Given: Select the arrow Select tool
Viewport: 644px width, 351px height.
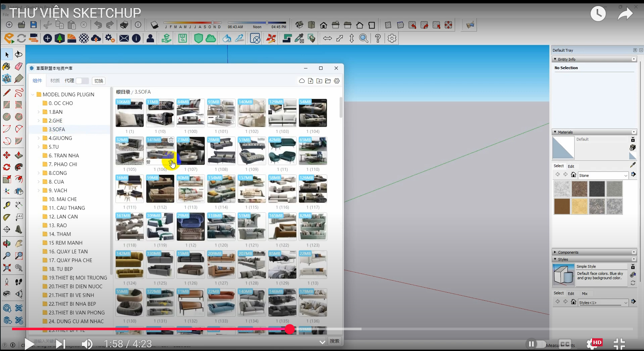Looking at the screenshot, I should pyautogui.click(x=7, y=54).
